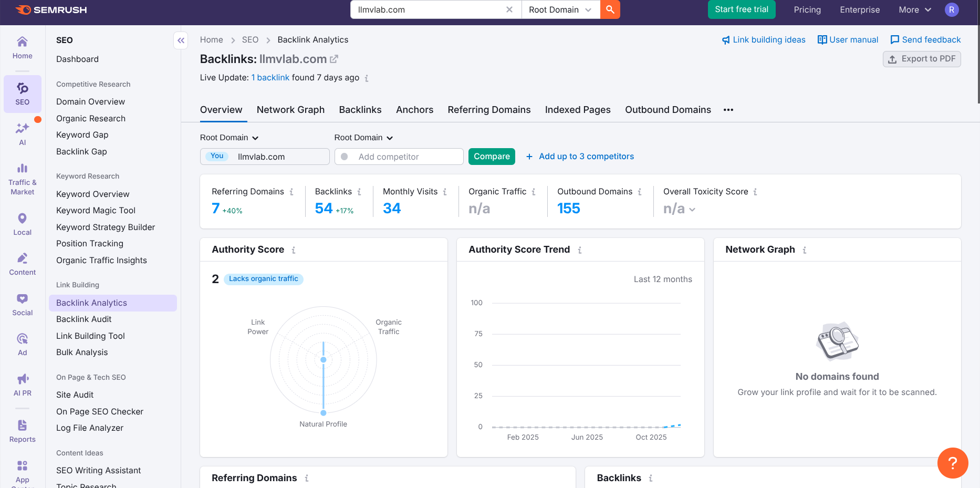Image resolution: width=980 pixels, height=488 pixels.
Task: Switch to the Anchors tab
Action: pos(415,110)
